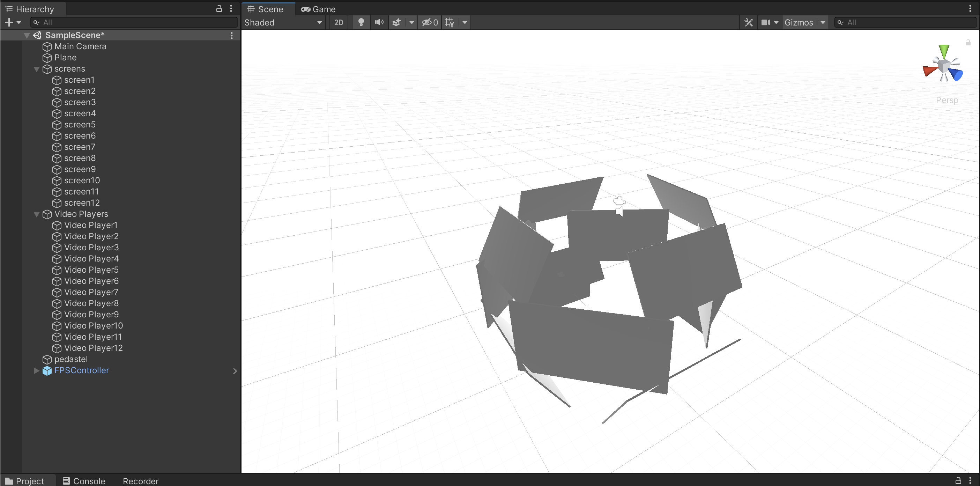Click Unity scene icon beside SampleScene
This screenshot has height=486, width=980.
click(x=37, y=35)
